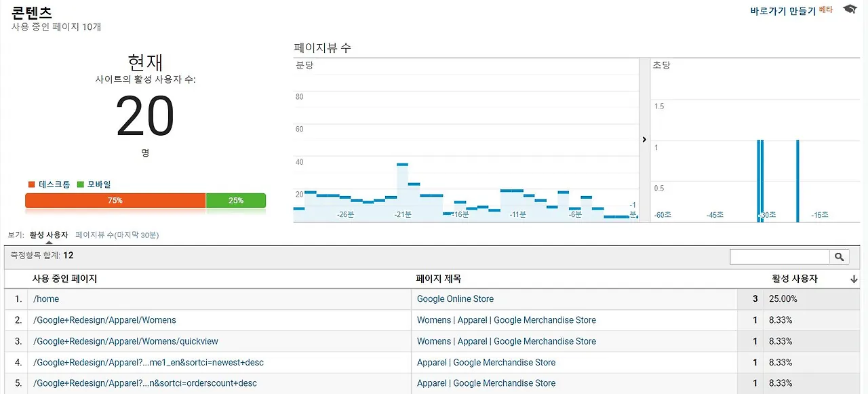This screenshot has height=394, width=868.
Task: Click the Womens | Apparel title in row 3
Action: tap(507, 341)
